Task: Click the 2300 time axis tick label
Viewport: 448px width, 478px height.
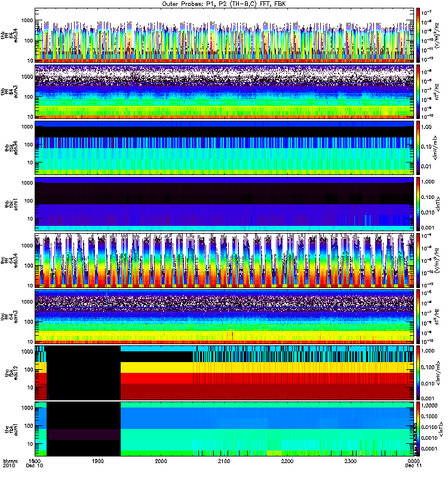Action: pyautogui.click(x=351, y=461)
